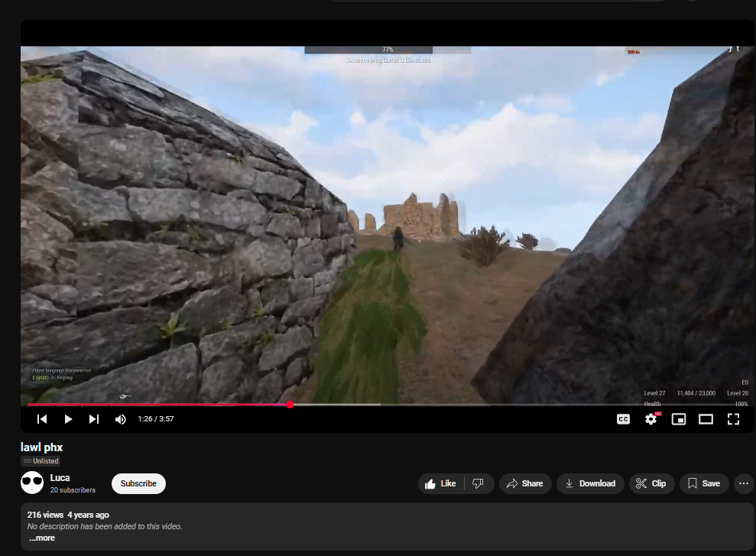Like the video
The height and width of the screenshot is (556, 756).
(x=440, y=483)
